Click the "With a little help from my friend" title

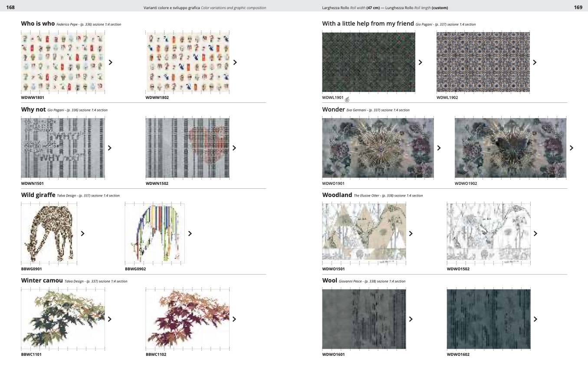[368, 23]
